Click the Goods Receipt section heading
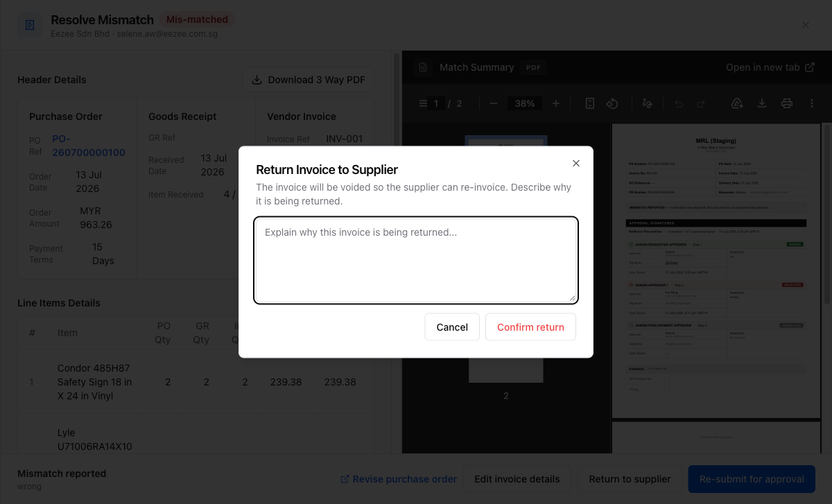 point(182,116)
